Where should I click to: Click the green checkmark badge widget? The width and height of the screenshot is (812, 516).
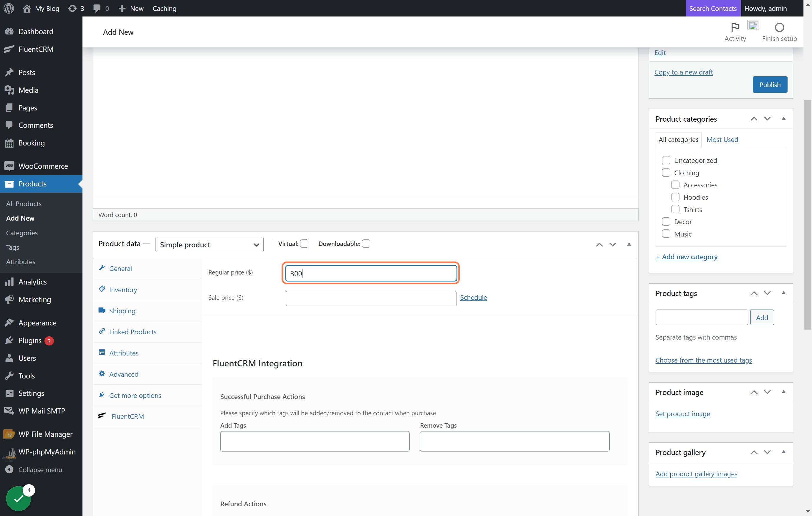[x=19, y=498]
